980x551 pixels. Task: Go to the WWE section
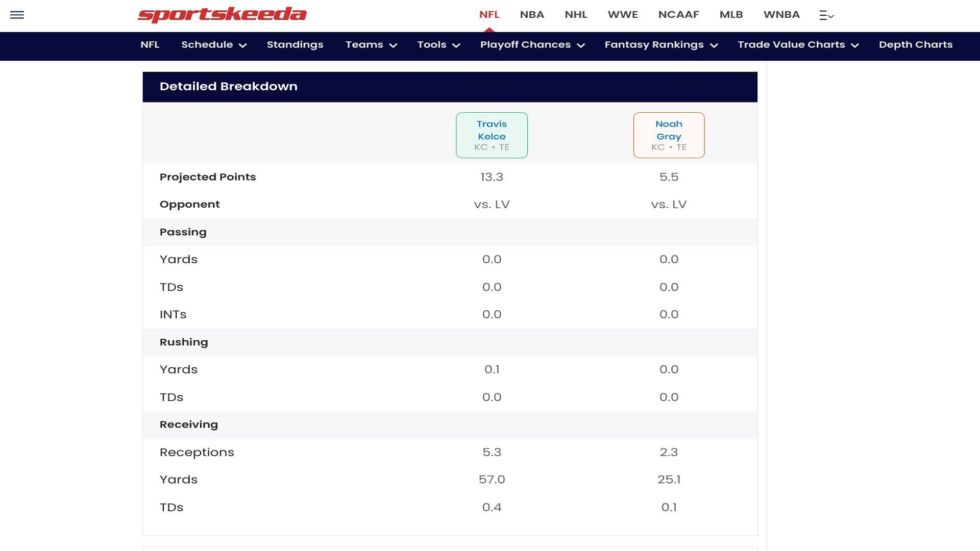click(623, 15)
